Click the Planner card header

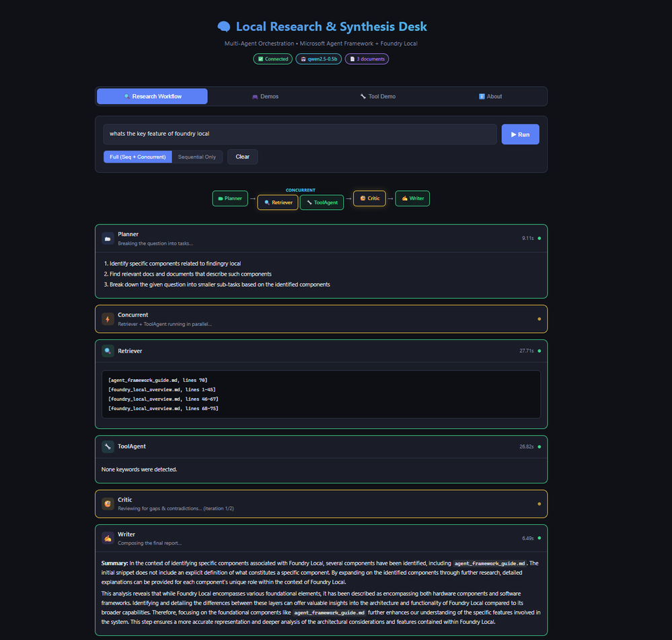coord(322,239)
